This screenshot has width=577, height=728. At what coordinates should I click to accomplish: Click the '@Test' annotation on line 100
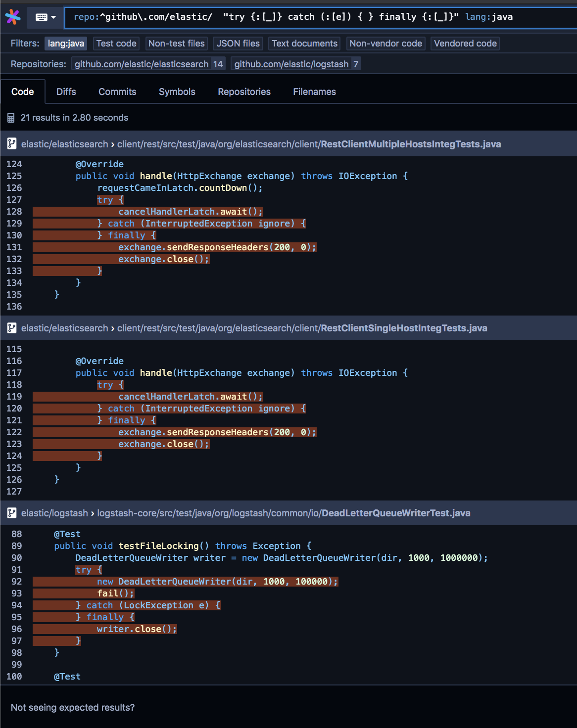coord(67,677)
